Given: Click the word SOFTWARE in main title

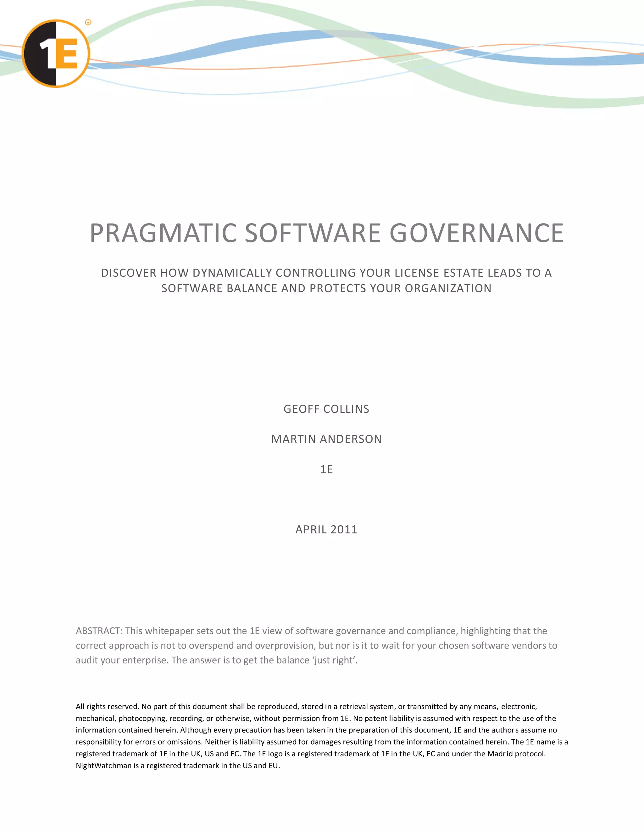Looking at the screenshot, I should tap(313, 233).
